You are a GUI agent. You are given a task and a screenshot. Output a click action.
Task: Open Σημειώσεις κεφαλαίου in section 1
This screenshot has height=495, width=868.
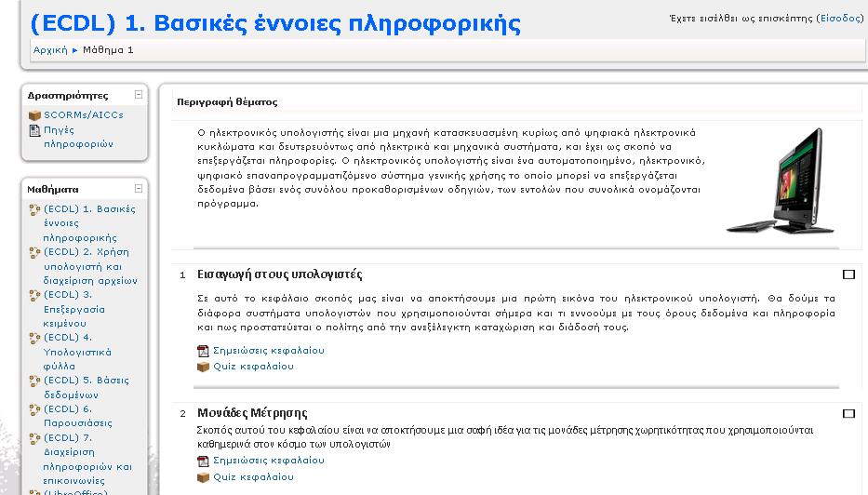point(269,351)
